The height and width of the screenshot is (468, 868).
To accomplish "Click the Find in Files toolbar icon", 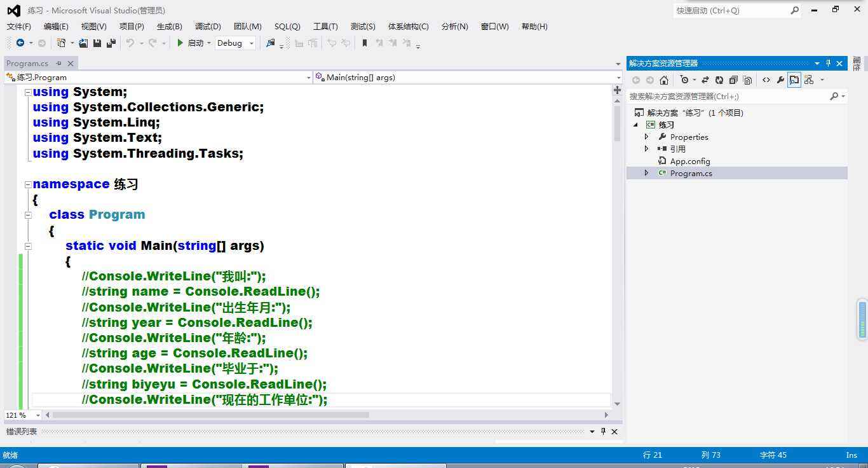I will [x=271, y=43].
